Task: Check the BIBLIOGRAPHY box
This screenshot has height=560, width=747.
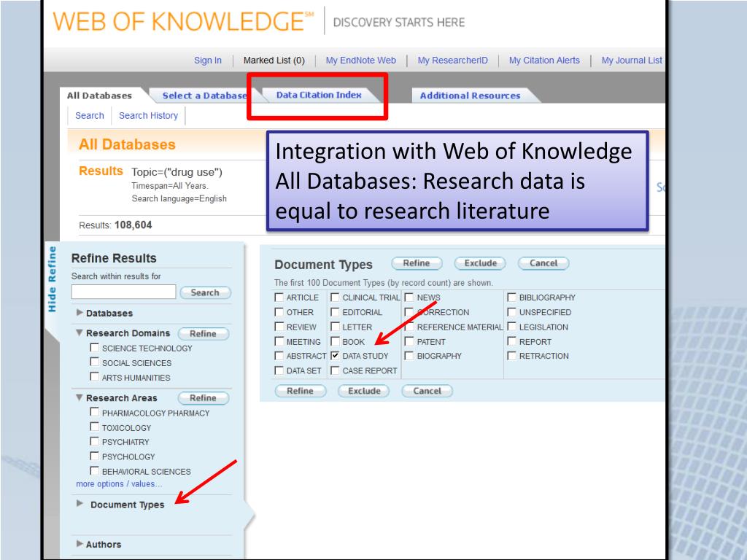Action: [x=511, y=297]
